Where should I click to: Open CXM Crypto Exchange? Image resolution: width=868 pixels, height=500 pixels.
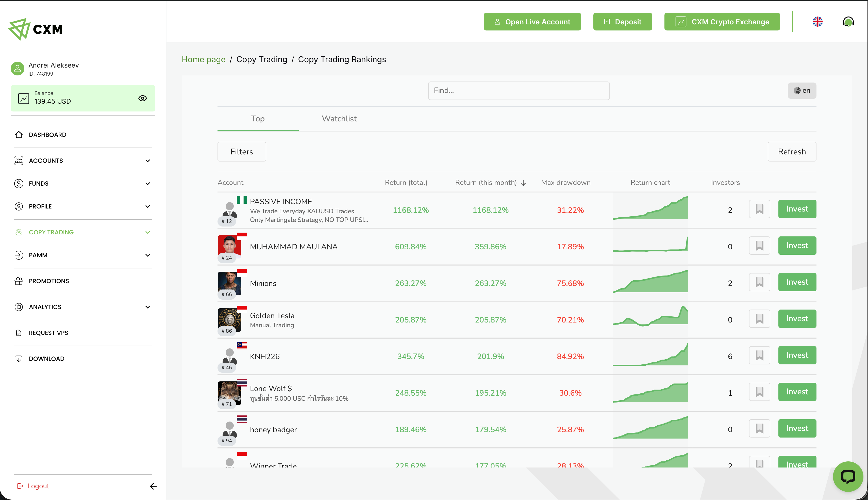point(722,22)
